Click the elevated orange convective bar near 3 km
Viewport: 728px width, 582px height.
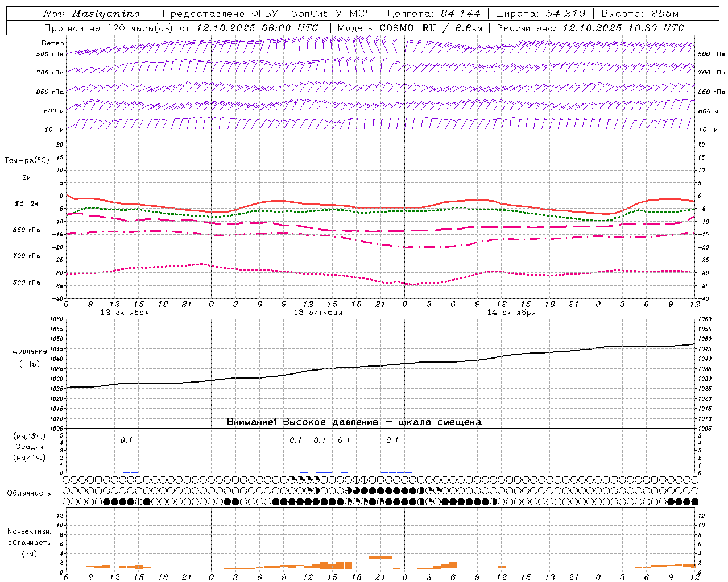click(380, 558)
